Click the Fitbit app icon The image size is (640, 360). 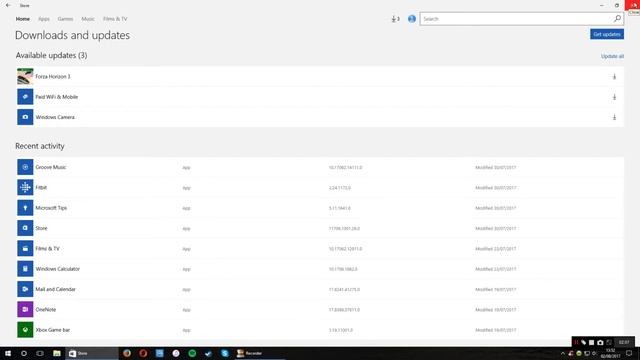click(x=25, y=187)
